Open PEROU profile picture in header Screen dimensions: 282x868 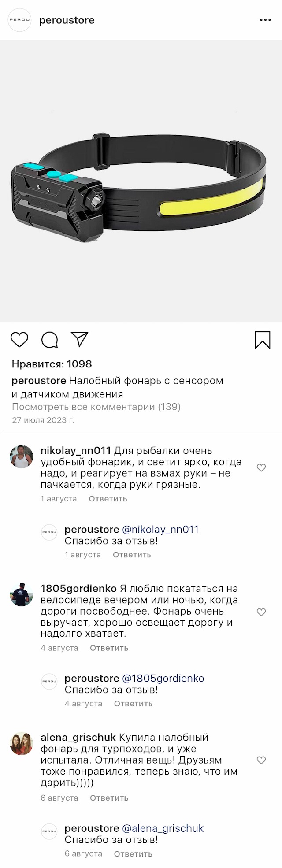point(20,20)
